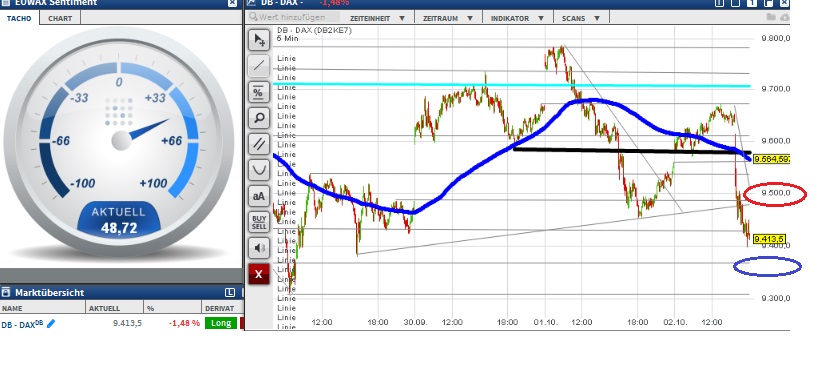Select the parallel channel lines tool
Viewport: 828px width, 365px height.
click(259, 144)
